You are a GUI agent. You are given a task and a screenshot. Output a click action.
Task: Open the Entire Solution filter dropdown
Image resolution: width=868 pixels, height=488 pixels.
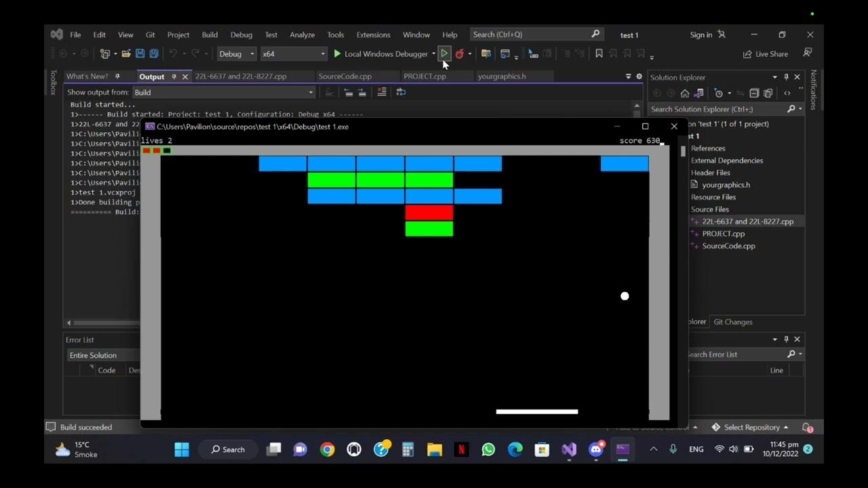pos(104,355)
